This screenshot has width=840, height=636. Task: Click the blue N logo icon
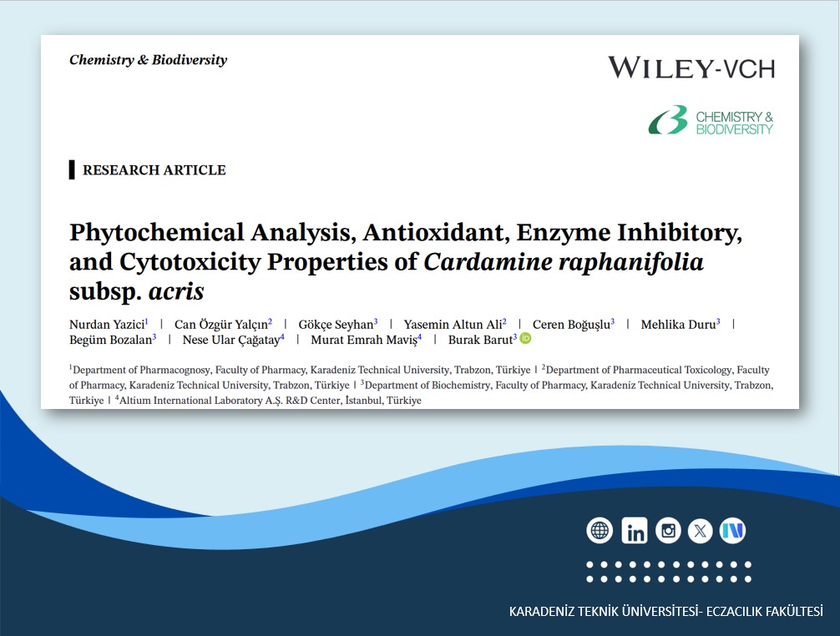732,530
